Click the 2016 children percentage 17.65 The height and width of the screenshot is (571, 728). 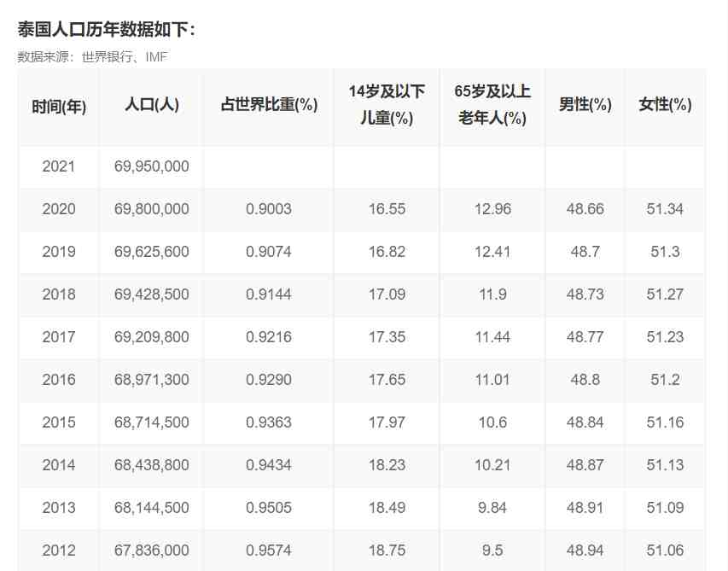tap(387, 380)
